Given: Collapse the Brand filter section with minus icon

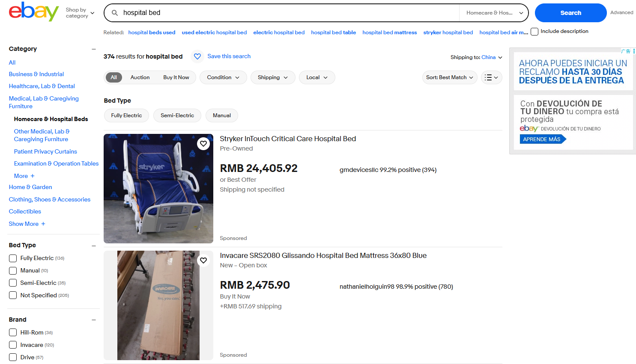Looking at the screenshot, I should pos(94,320).
